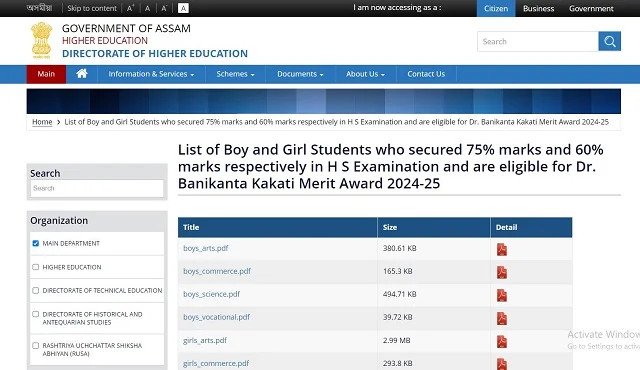Expand the Documents dropdown menu
Image resolution: width=640 pixels, height=370 pixels.
coord(300,74)
